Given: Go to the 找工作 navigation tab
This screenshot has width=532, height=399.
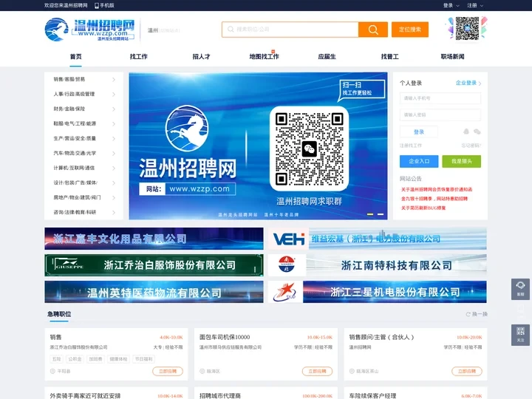Looking at the screenshot, I should 138,57.
